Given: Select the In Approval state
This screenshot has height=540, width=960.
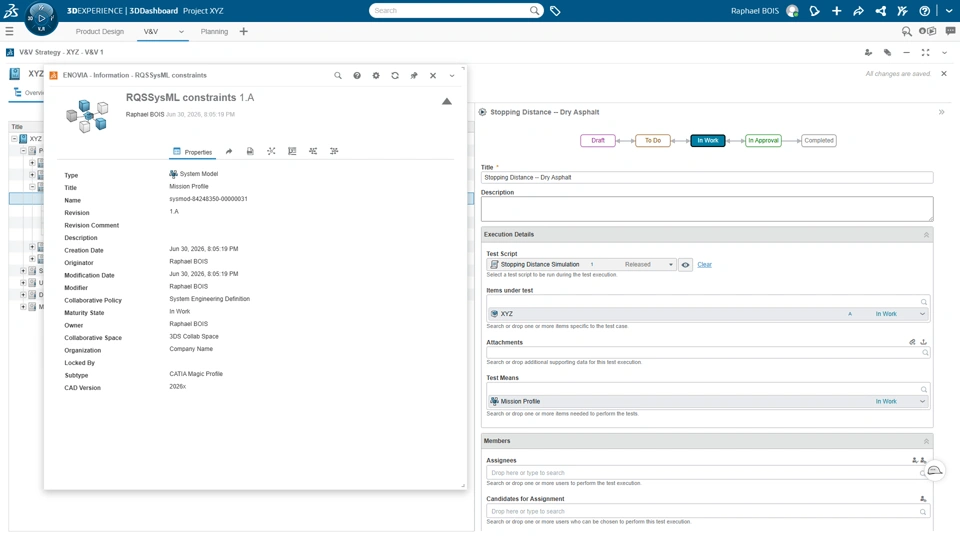Looking at the screenshot, I should (x=763, y=140).
